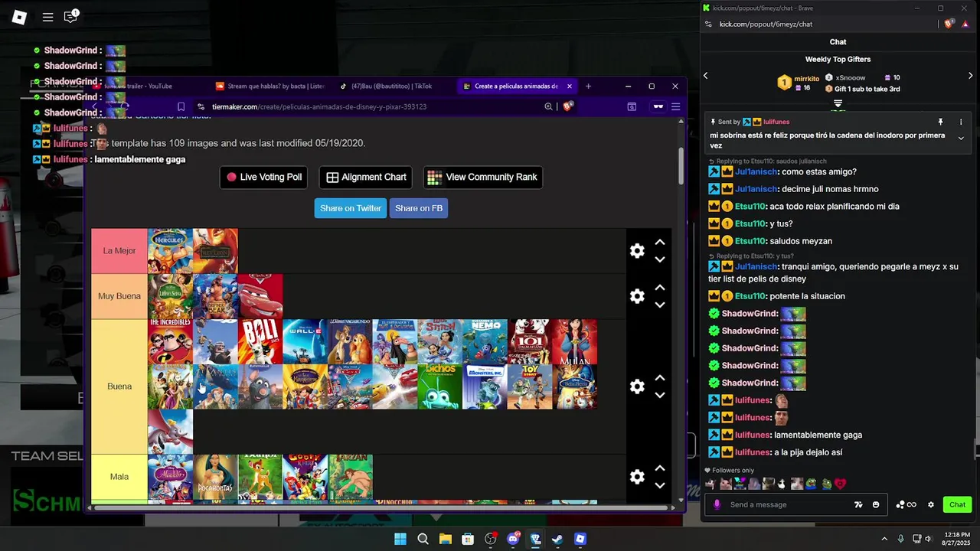Select the Pocahontas poster in Mala tier
The image size is (980, 551).
(215, 477)
